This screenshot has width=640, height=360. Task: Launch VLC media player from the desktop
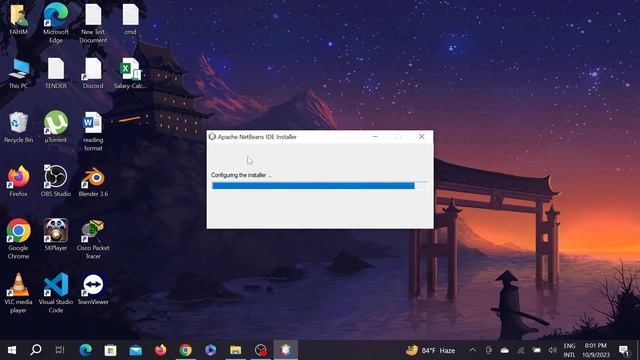(18, 293)
